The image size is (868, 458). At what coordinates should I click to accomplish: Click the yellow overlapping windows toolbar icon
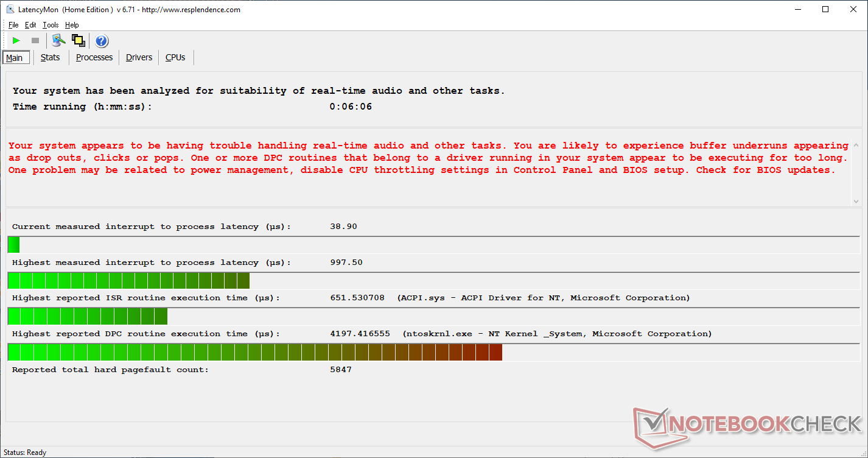click(x=78, y=41)
